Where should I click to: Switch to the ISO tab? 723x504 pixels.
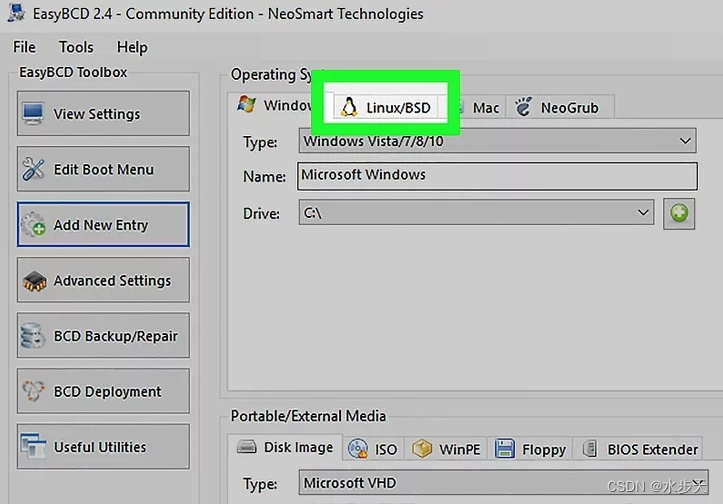[373, 449]
